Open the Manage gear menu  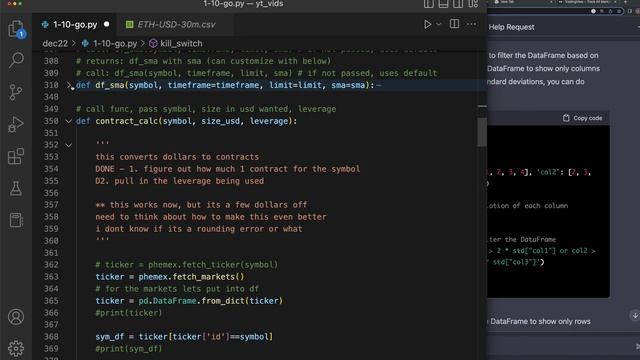pos(16,348)
